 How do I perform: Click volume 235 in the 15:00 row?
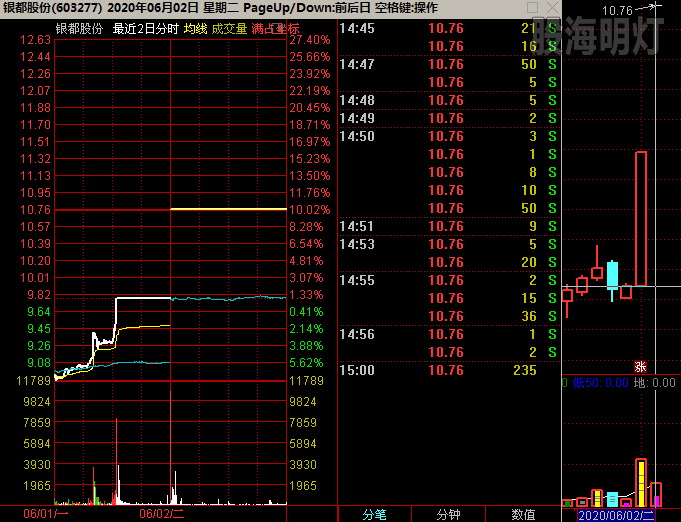[x=525, y=370]
